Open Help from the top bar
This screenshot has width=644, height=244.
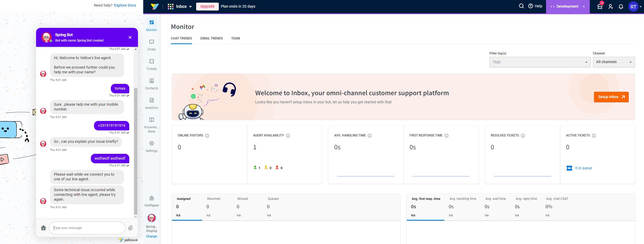pyautogui.click(x=535, y=6)
